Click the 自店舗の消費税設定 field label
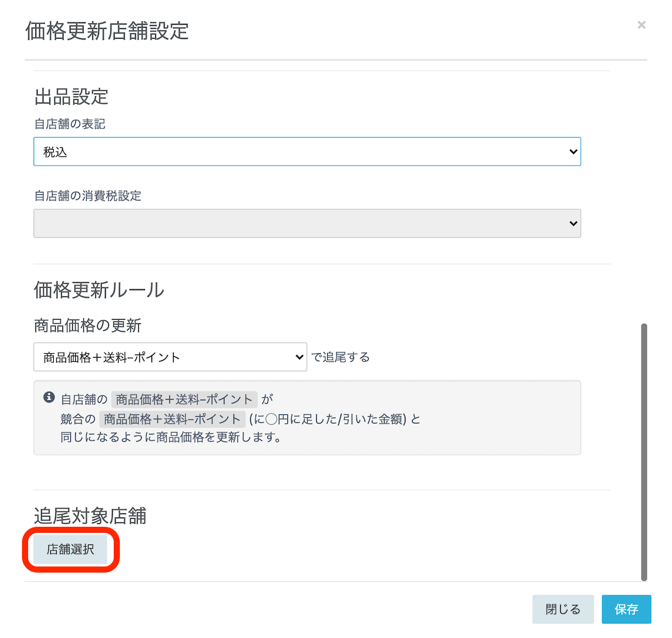672x638 pixels. pyautogui.click(x=87, y=196)
